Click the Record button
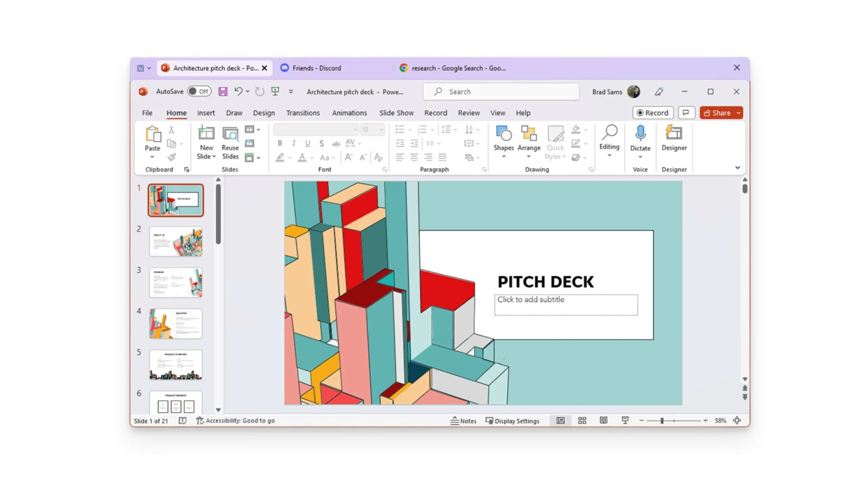Screen dimensions: 868x488 (x=653, y=113)
